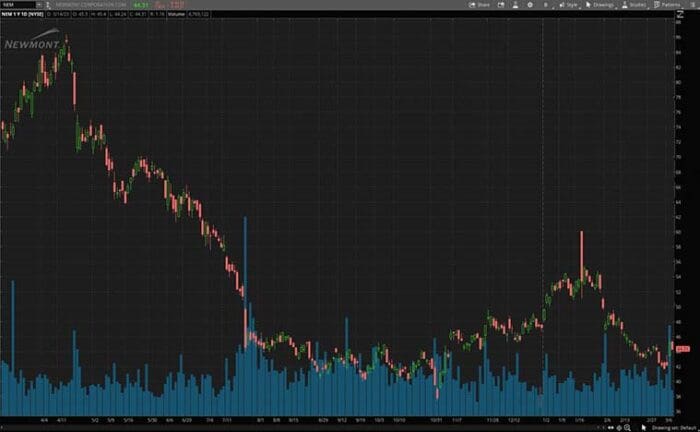
Task: Click the chart snapshot icon beside Share
Action: click(501, 5)
